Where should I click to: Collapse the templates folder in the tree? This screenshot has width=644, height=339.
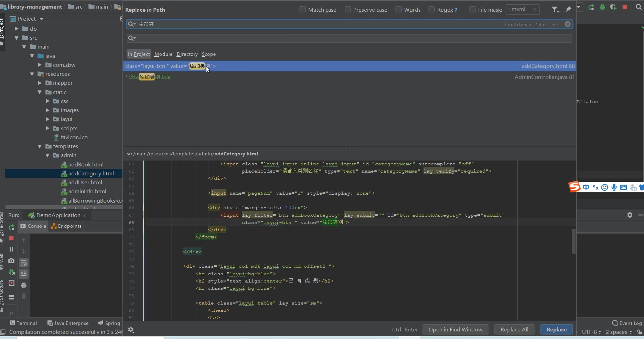click(40, 146)
